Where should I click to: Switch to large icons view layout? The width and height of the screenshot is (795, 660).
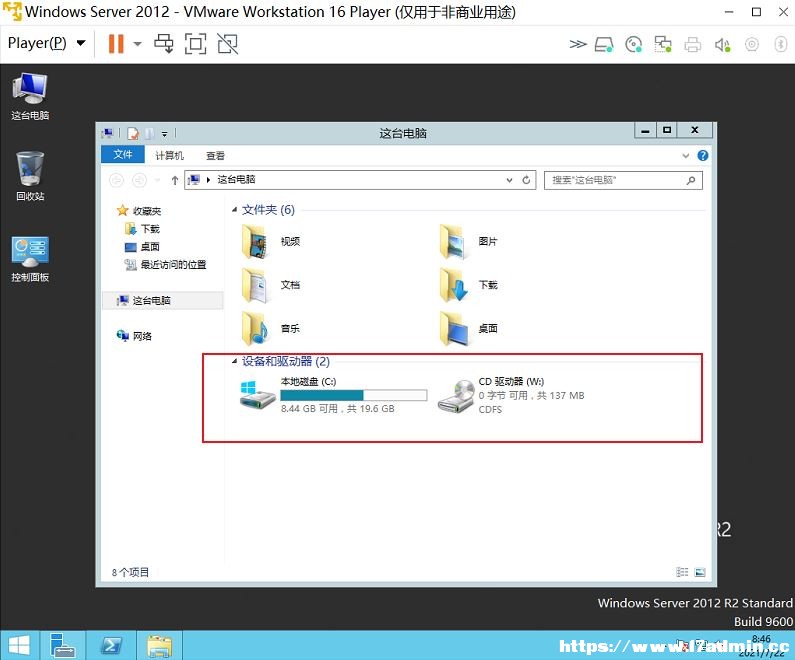coord(700,572)
